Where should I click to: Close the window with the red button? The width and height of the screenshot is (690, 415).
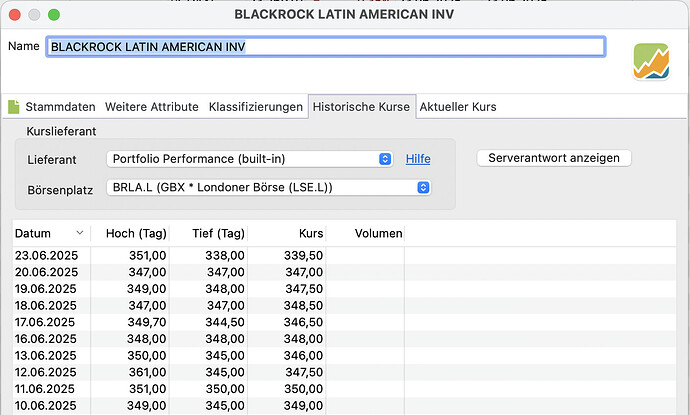15,15
